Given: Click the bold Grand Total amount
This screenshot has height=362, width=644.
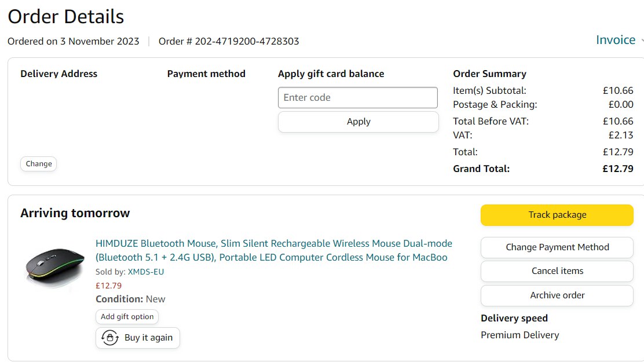Looking at the screenshot, I should (618, 169).
